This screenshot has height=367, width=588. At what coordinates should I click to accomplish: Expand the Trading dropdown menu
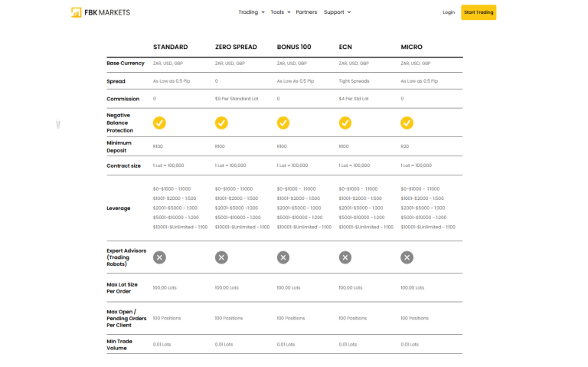click(x=251, y=12)
